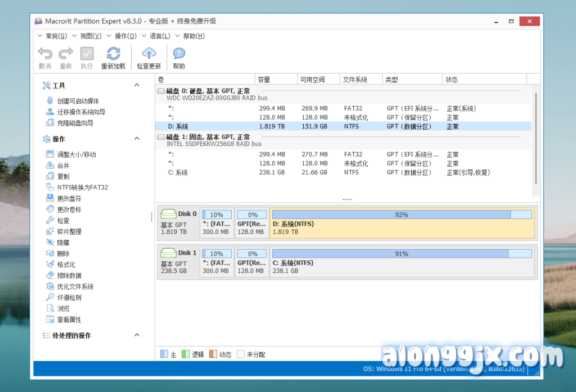
Task: Click 迁移操作系统向导 migrate OS link
Action: point(81,112)
